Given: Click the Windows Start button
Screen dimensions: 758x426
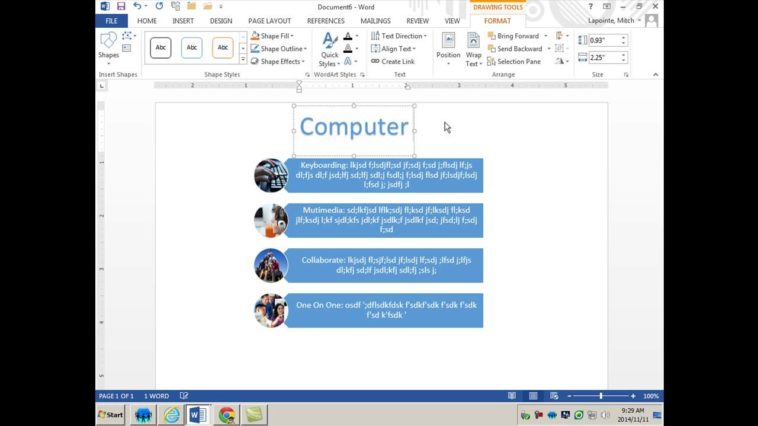Looking at the screenshot, I should point(110,414).
